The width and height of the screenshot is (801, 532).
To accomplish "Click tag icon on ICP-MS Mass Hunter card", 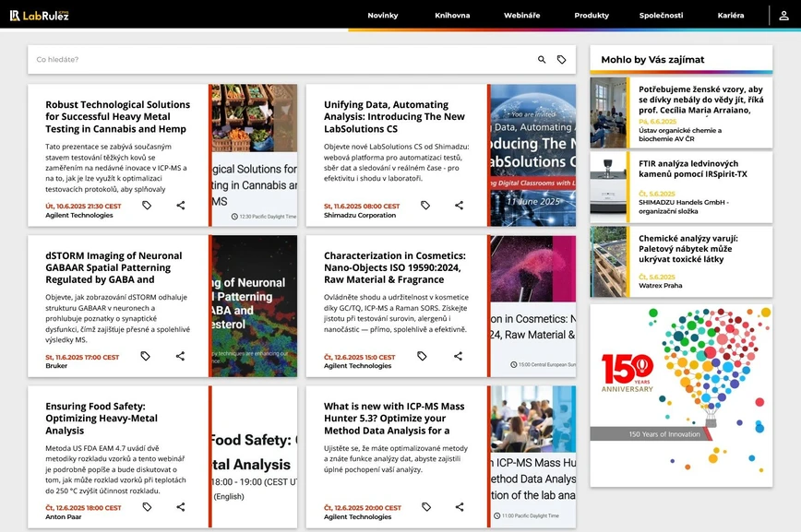I will click(x=426, y=507).
